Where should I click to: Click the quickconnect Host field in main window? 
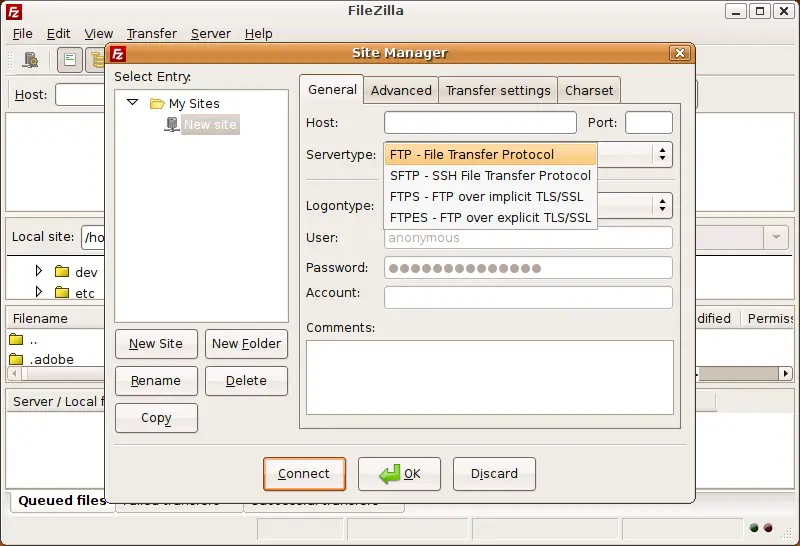tap(80, 95)
